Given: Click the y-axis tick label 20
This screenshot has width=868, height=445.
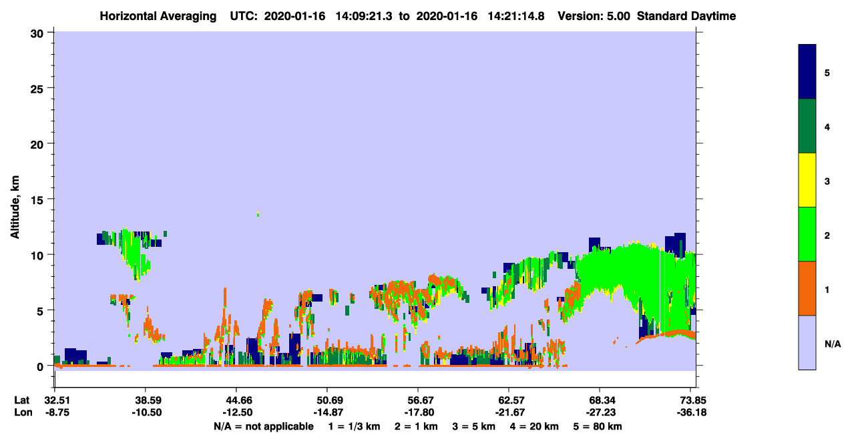Looking at the screenshot, I should (x=39, y=143).
